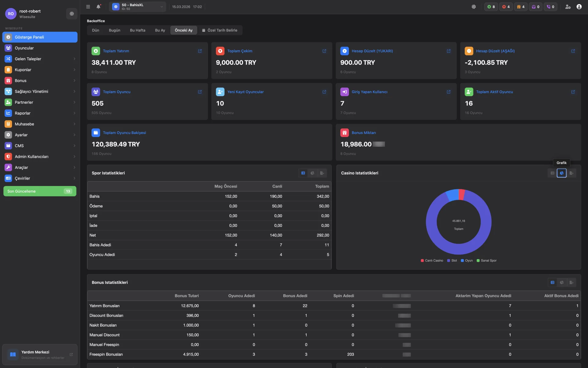Screen dimensions: 588x368
Task: Switch Bonus Istatistikleri to table view
Action: (x=552, y=282)
